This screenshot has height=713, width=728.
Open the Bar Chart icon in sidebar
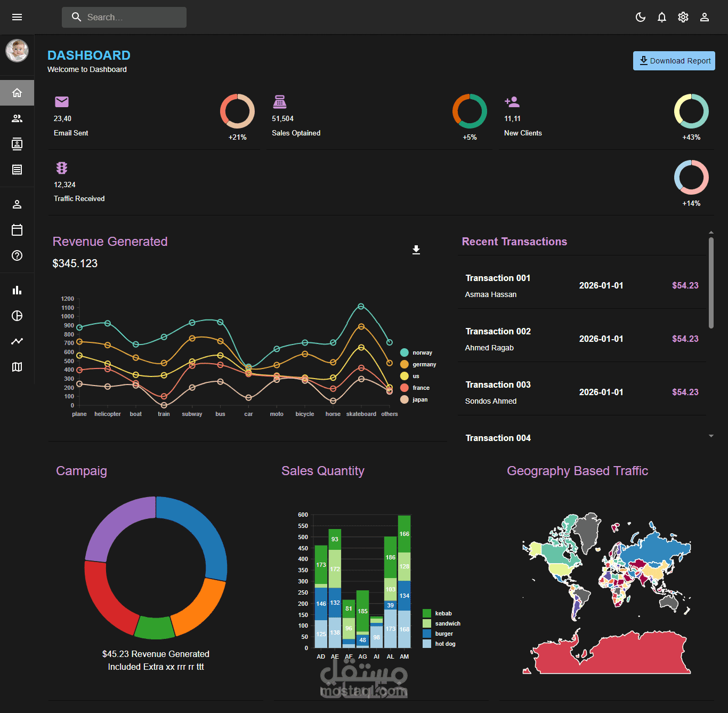tap(17, 290)
